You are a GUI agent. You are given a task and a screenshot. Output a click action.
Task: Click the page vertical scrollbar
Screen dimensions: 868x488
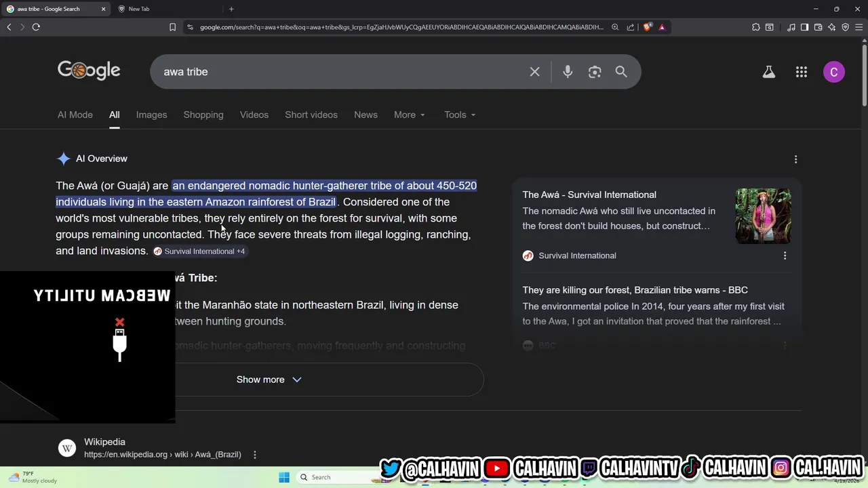864,75
